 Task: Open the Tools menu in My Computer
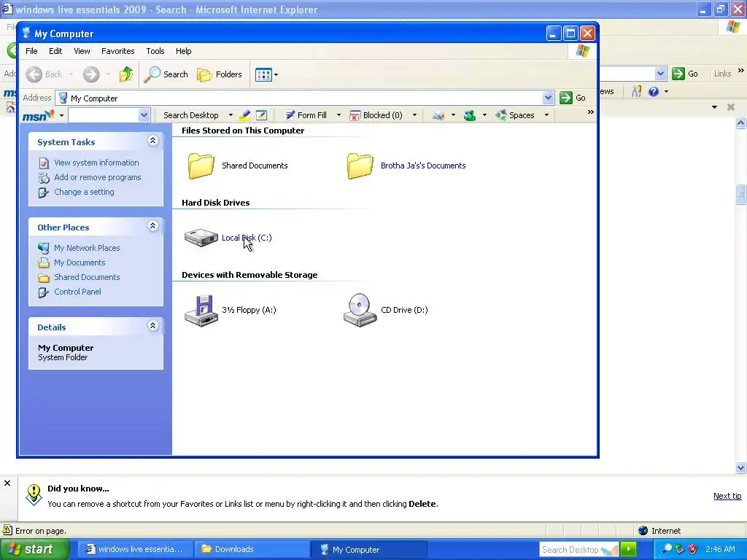tap(155, 51)
